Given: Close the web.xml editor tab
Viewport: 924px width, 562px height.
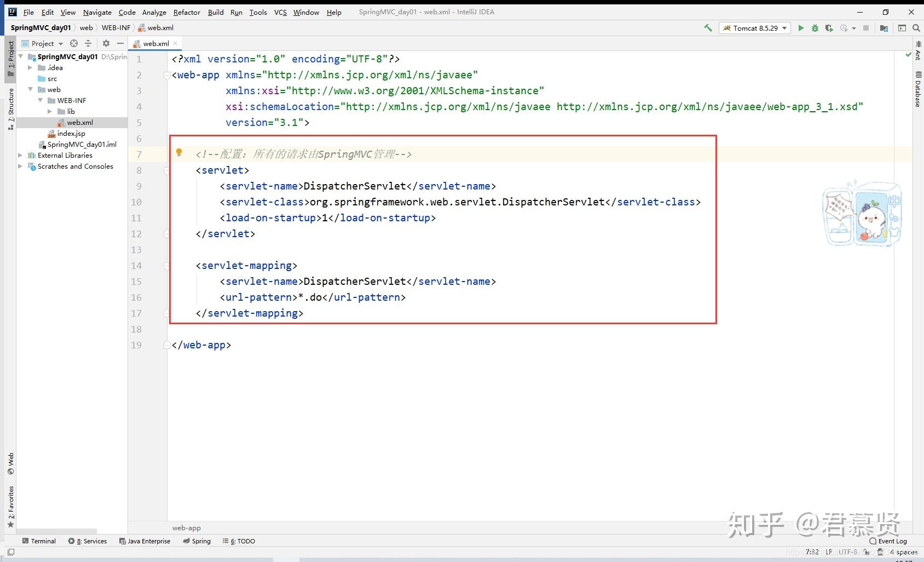Looking at the screenshot, I should 175,43.
